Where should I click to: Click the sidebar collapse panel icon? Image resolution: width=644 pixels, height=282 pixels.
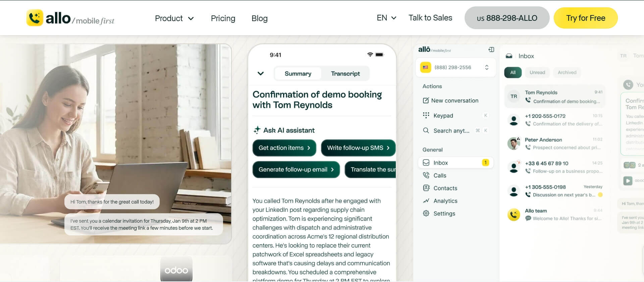pyautogui.click(x=491, y=50)
